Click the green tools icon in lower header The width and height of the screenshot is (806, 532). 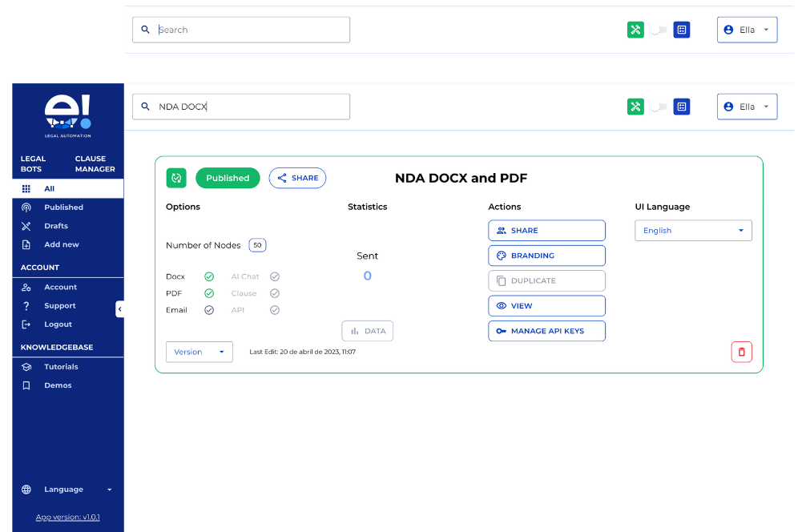click(635, 107)
